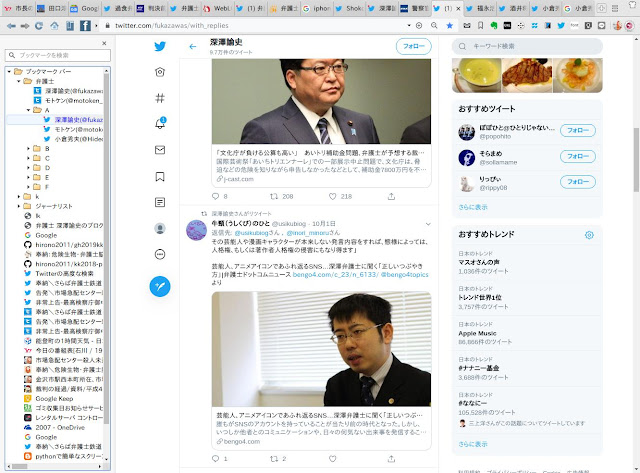The image size is (640, 473).
Task: Reply to the tweet with 208 retweets
Action: tap(216, 196)
